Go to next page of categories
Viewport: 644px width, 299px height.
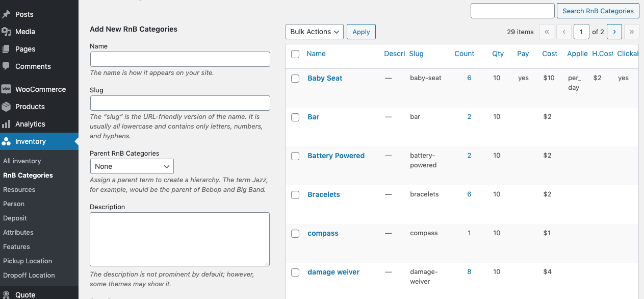[614, 32]
